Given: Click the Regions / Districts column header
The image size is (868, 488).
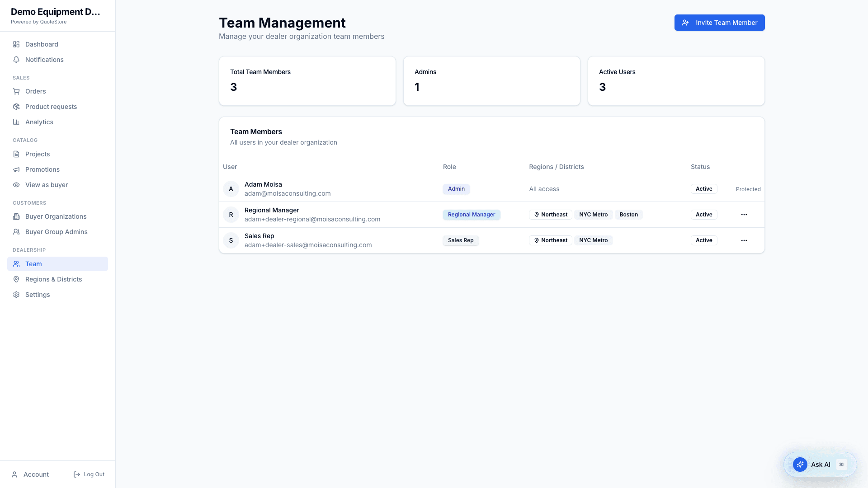Looking at the screenshot, I should (x=557, y=167).
